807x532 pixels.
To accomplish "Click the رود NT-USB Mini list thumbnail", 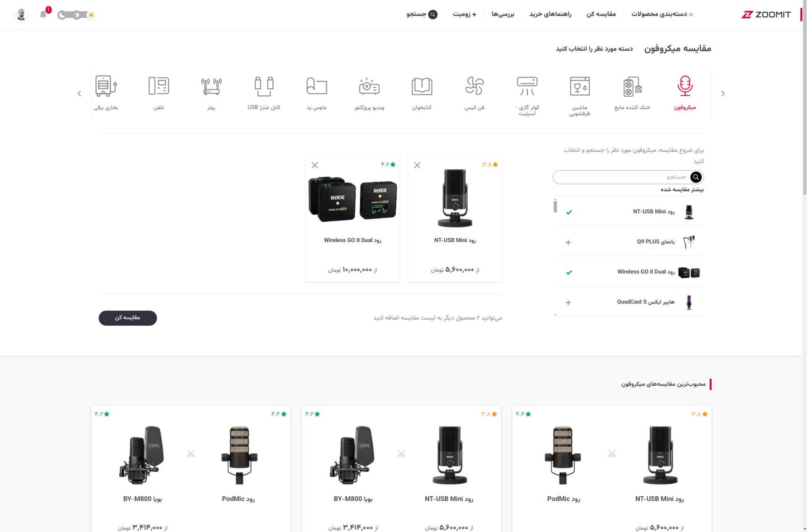I will click(689, 212).
